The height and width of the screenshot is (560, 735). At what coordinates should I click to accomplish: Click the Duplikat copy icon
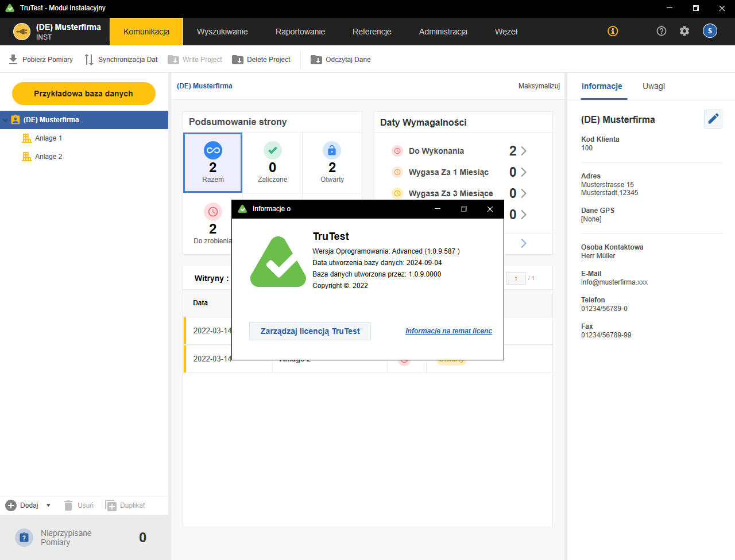coord(111,505)
